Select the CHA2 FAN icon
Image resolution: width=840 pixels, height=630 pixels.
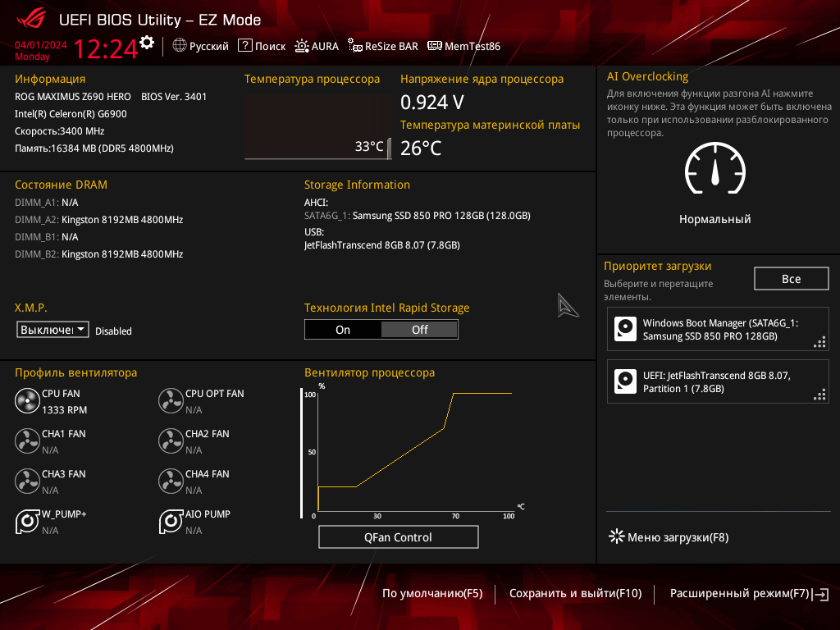(x=171, y=441)
